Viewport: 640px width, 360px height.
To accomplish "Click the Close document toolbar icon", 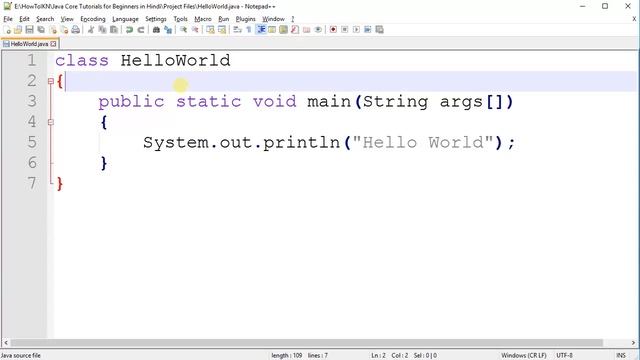I will [53, 30].
